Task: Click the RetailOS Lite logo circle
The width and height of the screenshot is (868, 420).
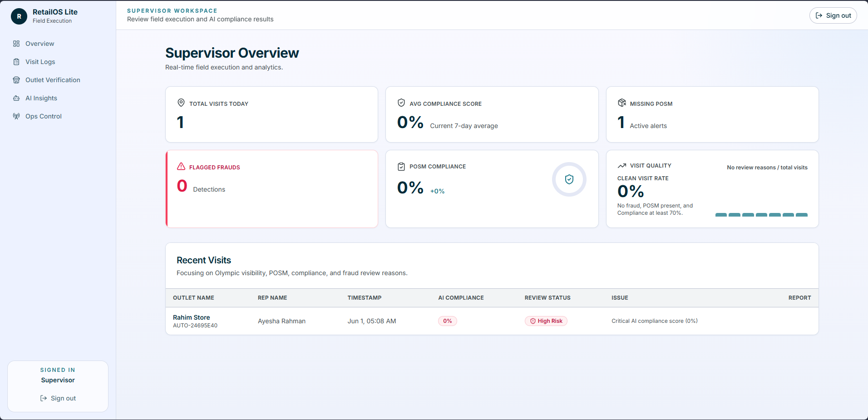Action: point(19,16)
